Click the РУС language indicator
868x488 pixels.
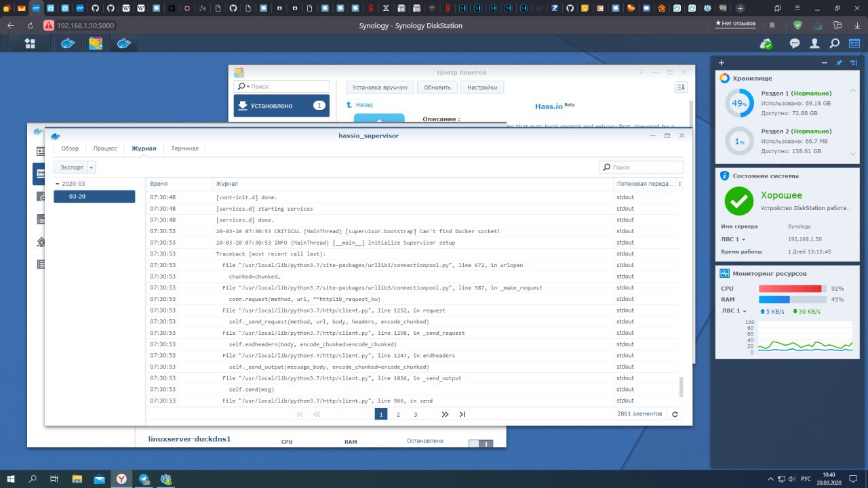806,479
